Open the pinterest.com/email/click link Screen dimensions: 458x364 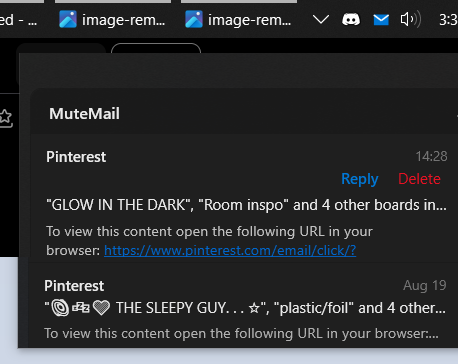230,250
